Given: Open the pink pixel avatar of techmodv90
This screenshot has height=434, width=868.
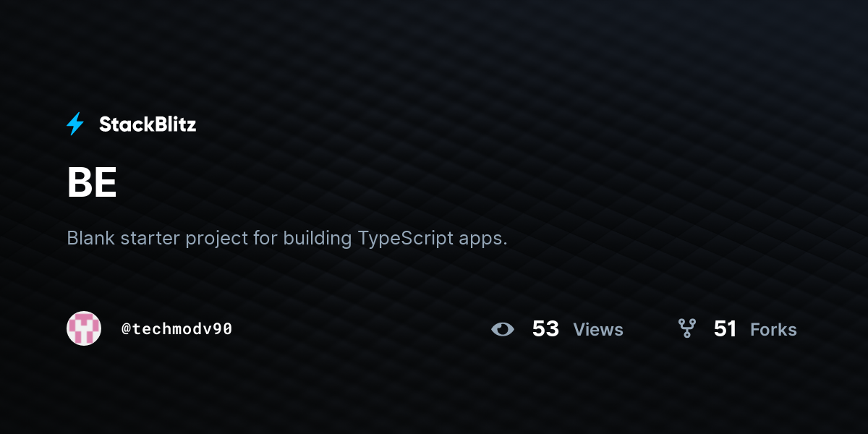Looking at the screenshot, I should tap(84, 328).
